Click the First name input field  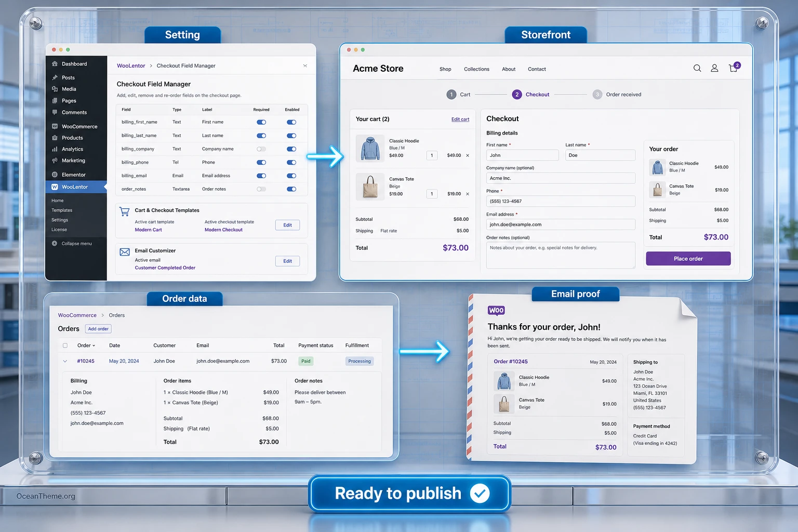point(523,155)
